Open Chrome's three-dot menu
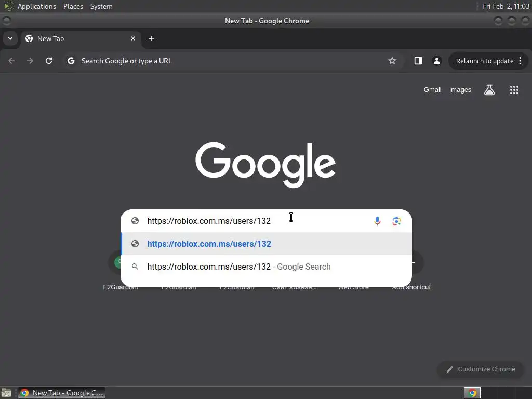 click(520, 61)
